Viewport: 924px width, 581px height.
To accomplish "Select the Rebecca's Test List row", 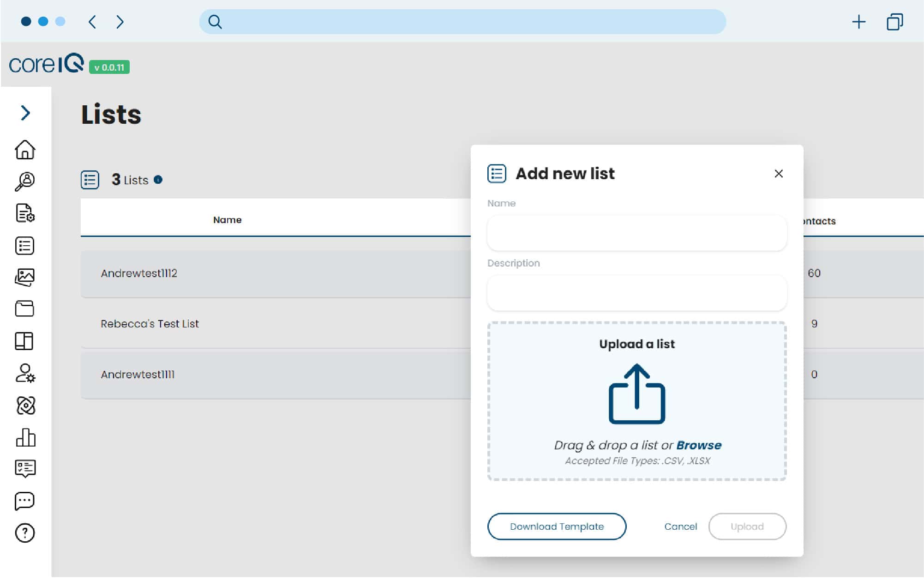I will click(x=150, y=324).
